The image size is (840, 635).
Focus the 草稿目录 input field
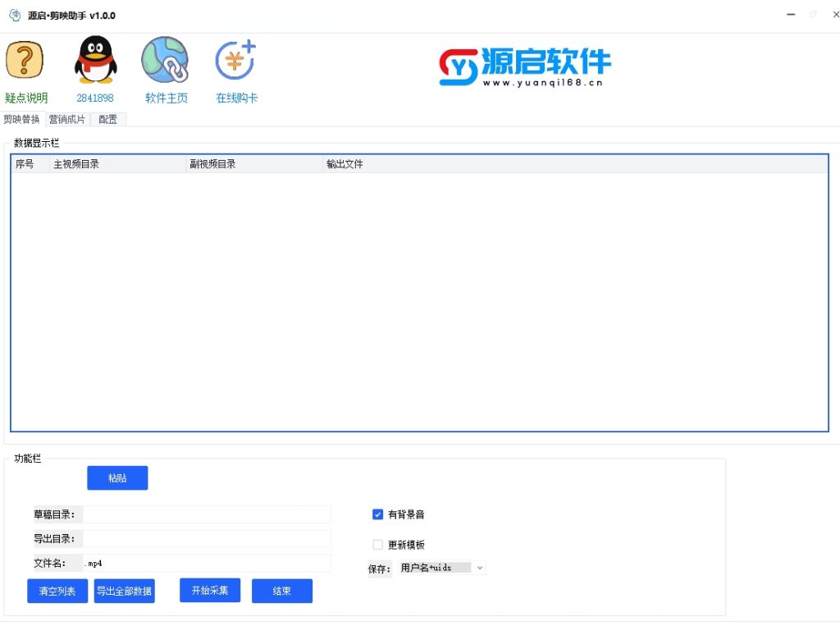[207, 514]
